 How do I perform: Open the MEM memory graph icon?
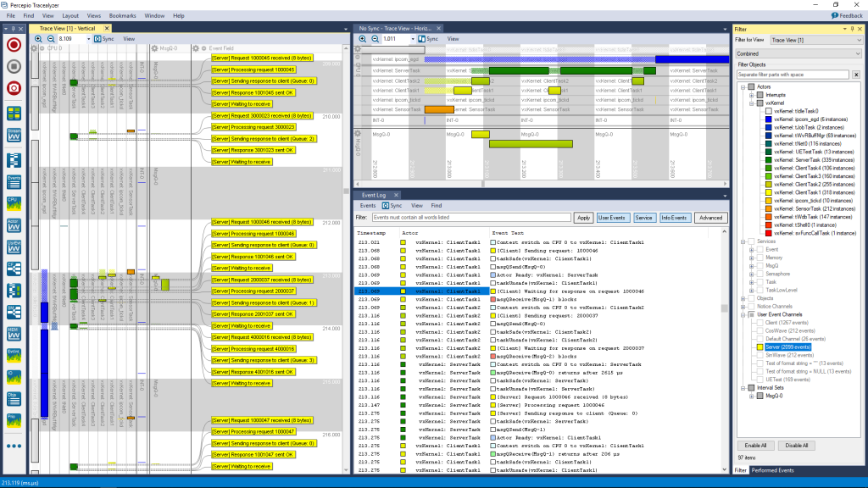point(14,334)
